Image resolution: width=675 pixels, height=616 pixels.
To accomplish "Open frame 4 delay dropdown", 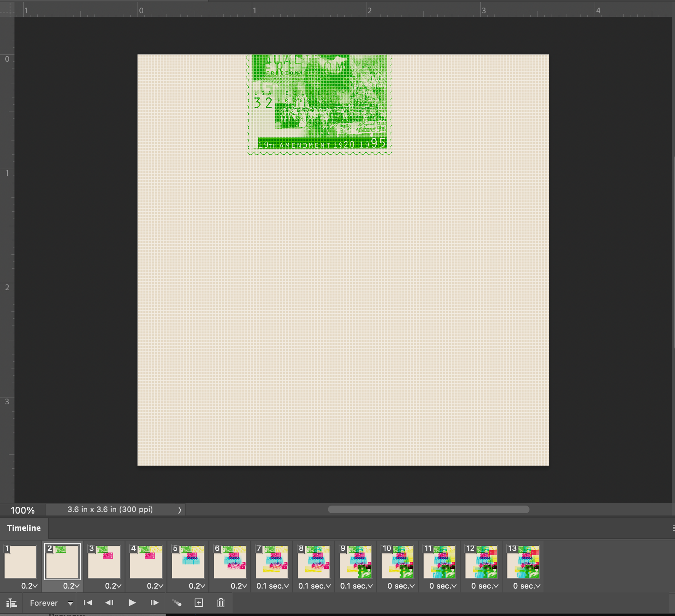I will pos(155,586).
